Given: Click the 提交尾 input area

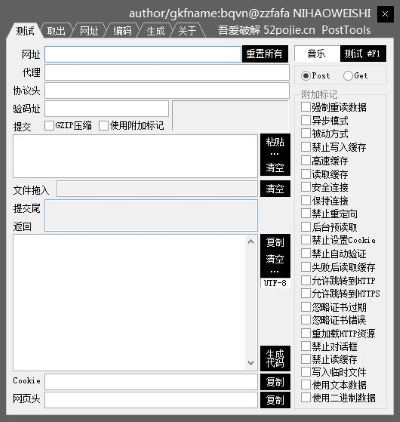Looking at the screenshot, I should (x=151, y=215).
